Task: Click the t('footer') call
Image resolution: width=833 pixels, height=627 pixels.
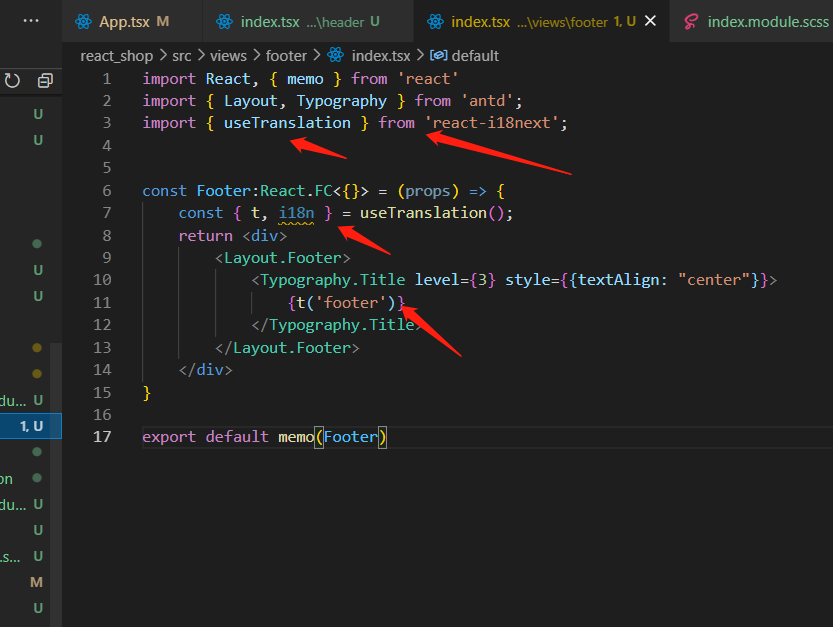Action: coord(346,303)
